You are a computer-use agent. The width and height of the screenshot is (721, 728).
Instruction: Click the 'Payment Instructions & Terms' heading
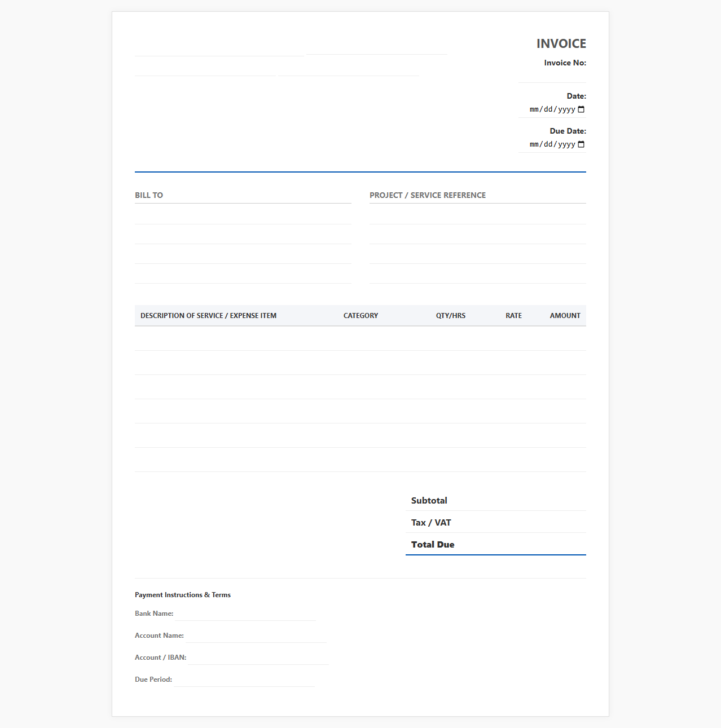click(x=183, y=595)
